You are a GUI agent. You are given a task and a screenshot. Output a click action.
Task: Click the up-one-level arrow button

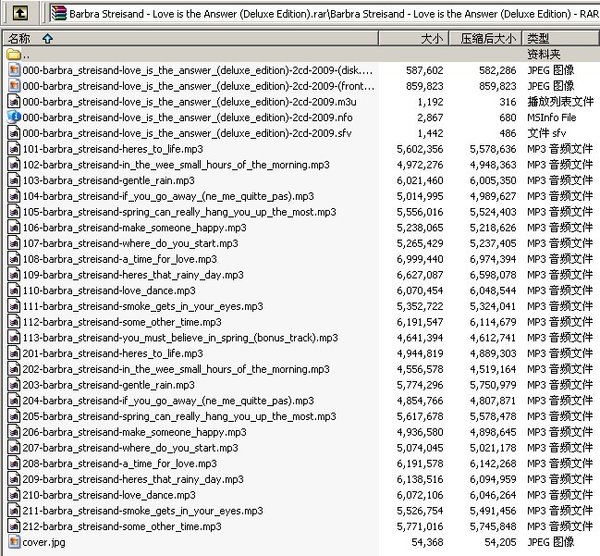pyautogui.click(x=20, y=13)
